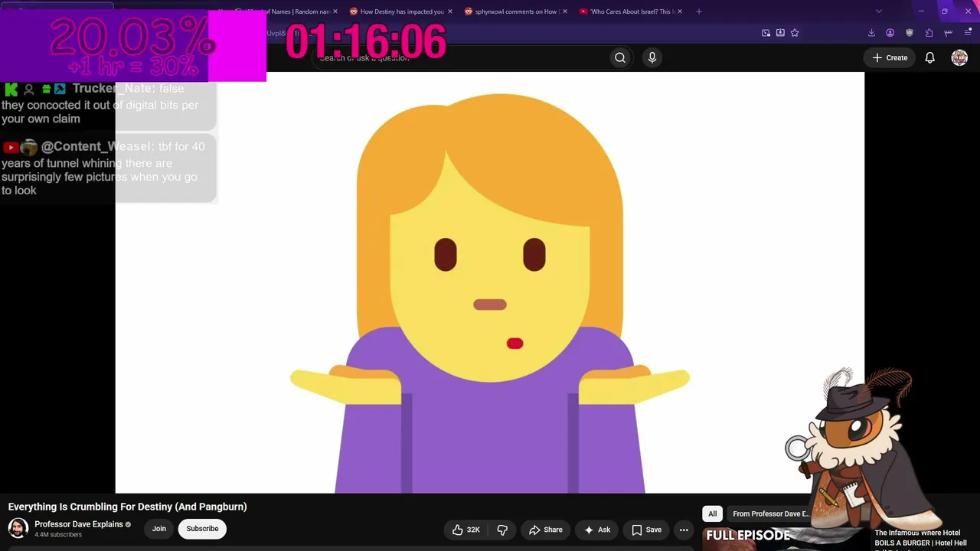
Task: Switch to the Who Cares About Israel tab
Action: pyautogui.click(x=630, y=11)
